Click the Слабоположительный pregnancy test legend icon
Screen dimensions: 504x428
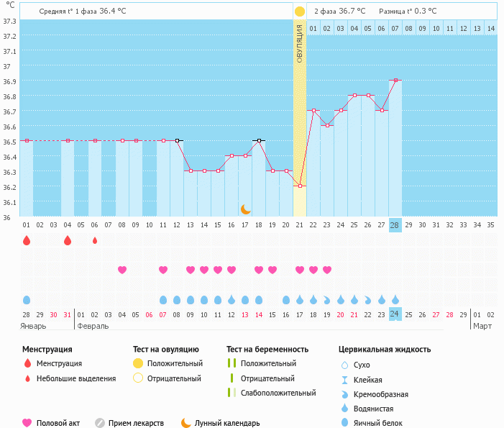pos(230,393)
